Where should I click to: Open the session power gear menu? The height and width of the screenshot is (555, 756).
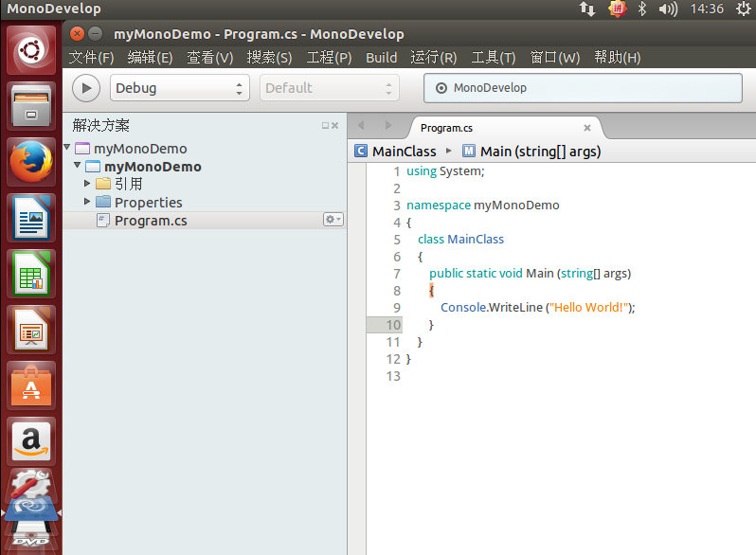tap(744, 9)
